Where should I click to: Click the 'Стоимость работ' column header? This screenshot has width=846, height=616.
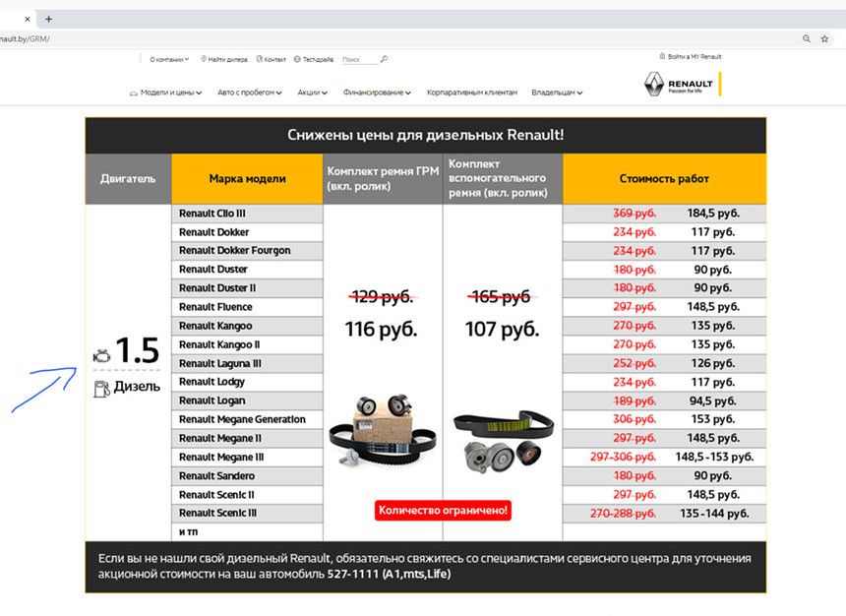point(664,179)
